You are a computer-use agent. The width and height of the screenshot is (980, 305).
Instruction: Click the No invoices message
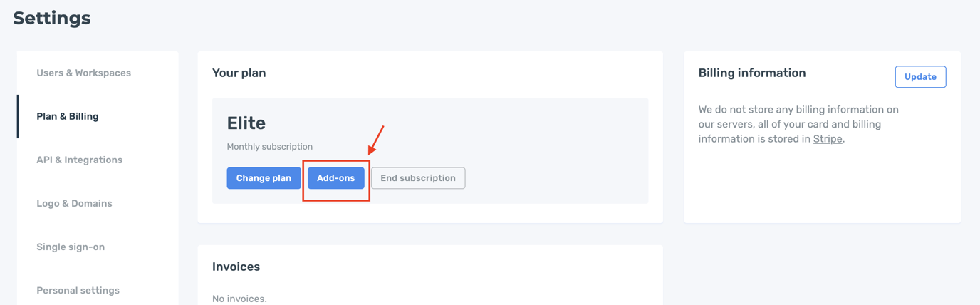coord(239,299)
